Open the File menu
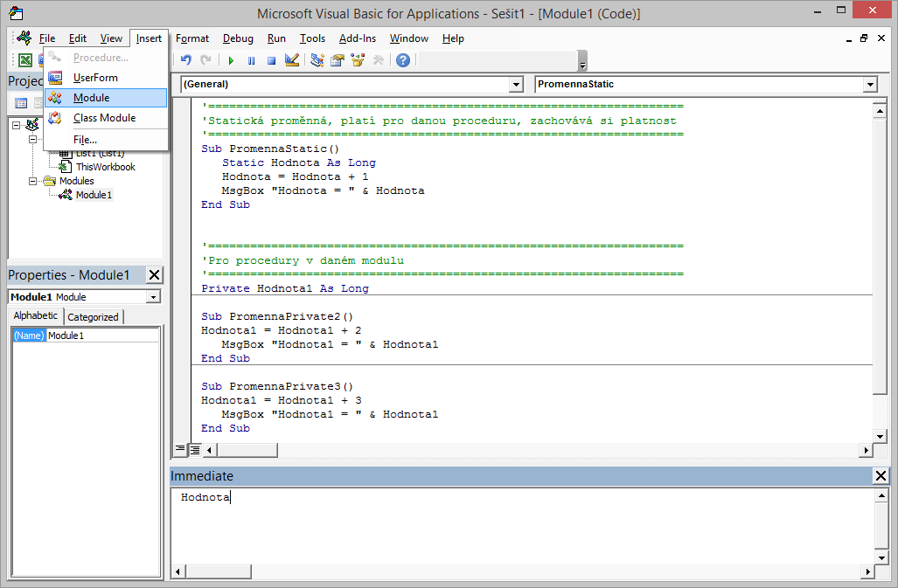 [47, 38]
